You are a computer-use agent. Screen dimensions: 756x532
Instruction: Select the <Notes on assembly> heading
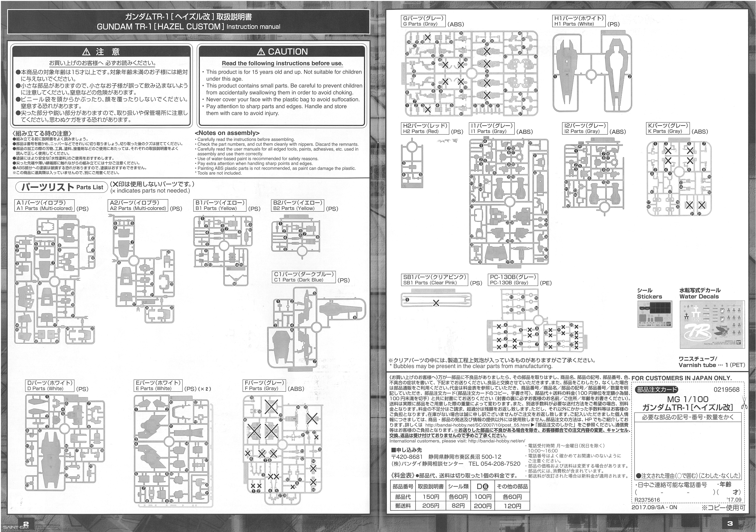(x=227, y=133)
